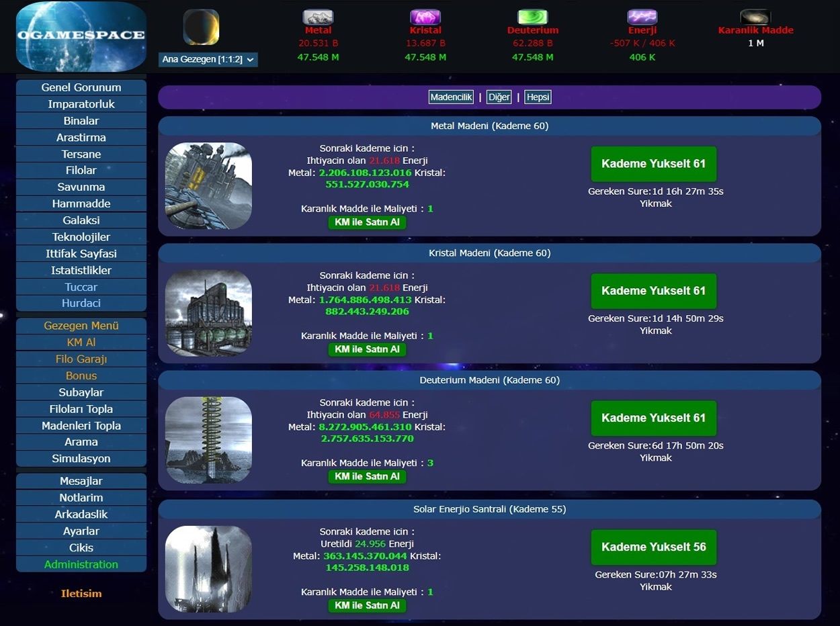Click Yikmak under Kristal Madeni
Viewport: 840px width, 626px height.
(x=655, y=330)
